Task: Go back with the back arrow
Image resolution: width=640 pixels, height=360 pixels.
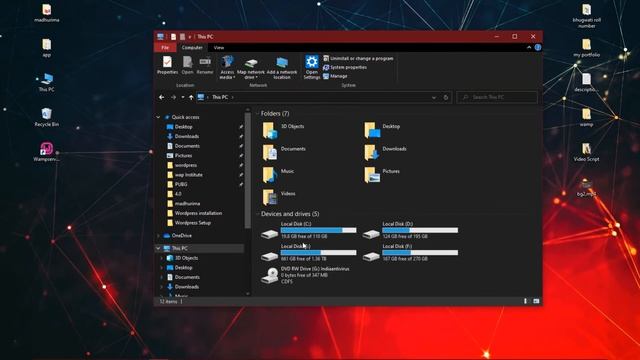Action: pyautogui.click(x=162, y=97)
